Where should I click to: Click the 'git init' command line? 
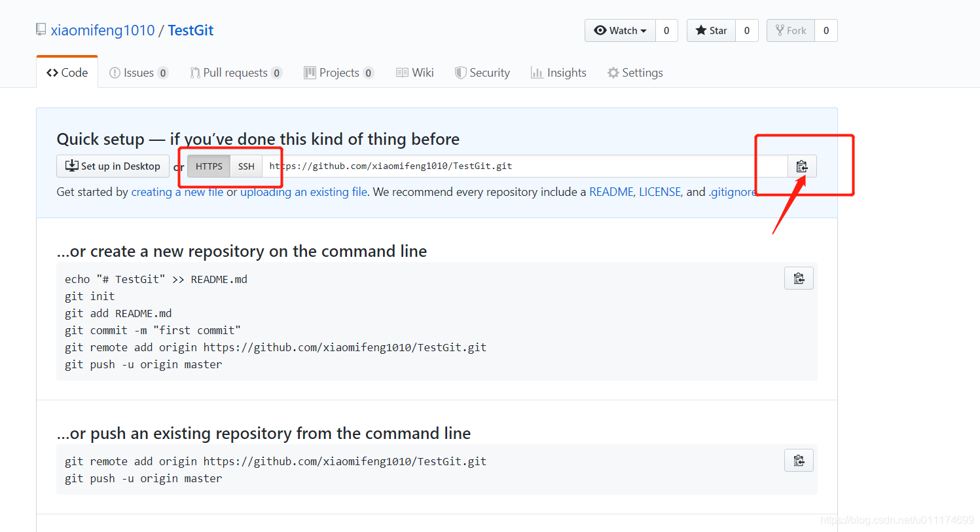point(90,296)
